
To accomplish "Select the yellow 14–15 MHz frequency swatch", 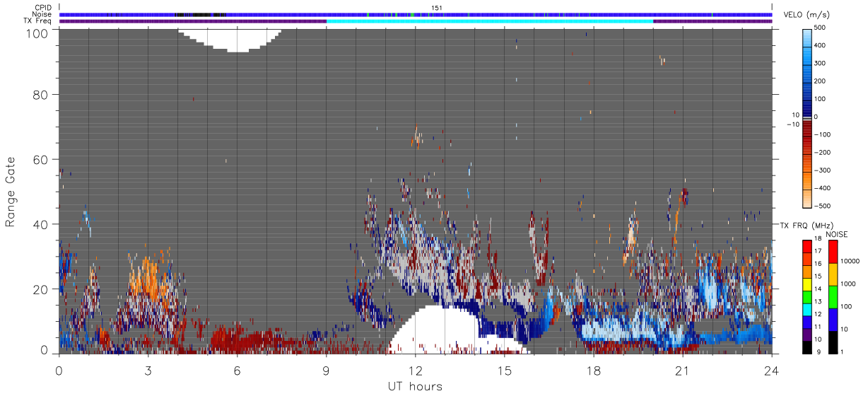I will pos(807,284).
